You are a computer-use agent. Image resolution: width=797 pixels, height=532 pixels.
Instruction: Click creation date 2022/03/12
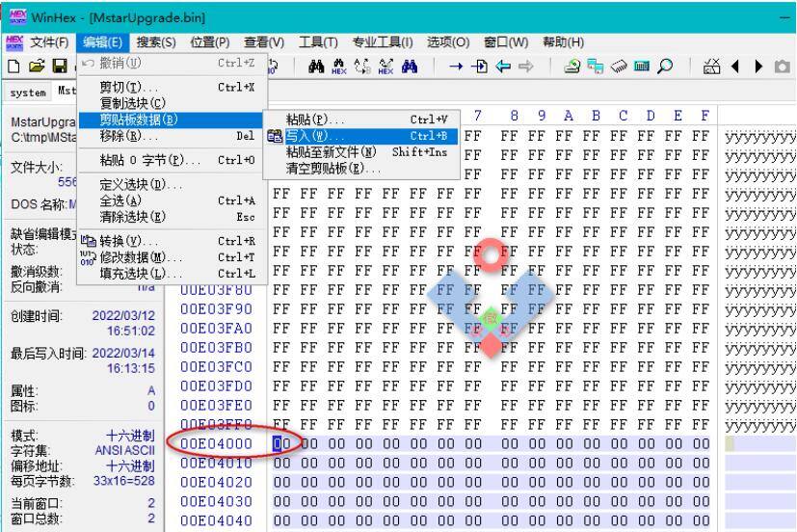pyautogui.click(x=123, y=315)
